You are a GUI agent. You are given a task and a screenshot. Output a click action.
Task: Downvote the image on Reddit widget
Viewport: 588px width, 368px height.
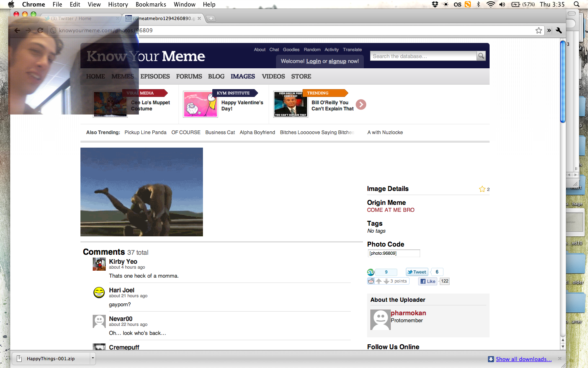(386, 281)
